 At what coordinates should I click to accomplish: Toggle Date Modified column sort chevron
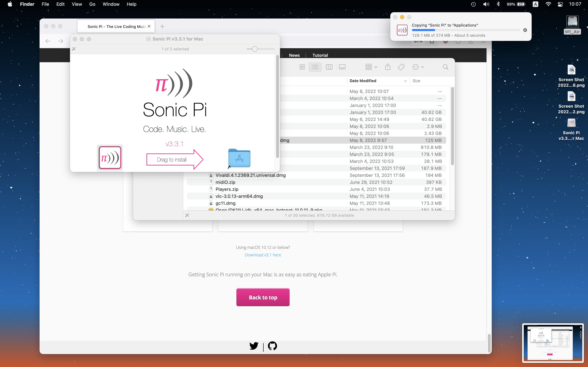pos(405,81)
